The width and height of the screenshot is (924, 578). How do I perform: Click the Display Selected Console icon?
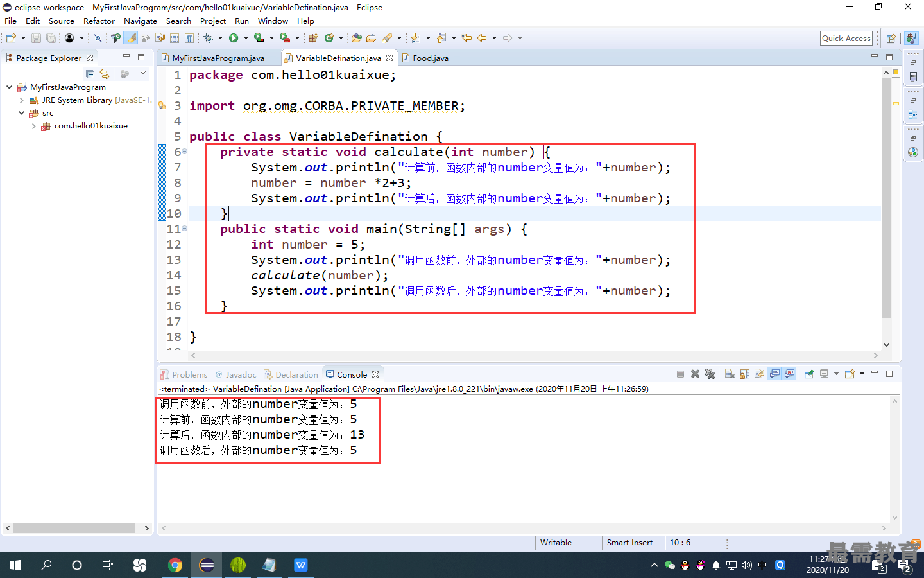point(825,374)
